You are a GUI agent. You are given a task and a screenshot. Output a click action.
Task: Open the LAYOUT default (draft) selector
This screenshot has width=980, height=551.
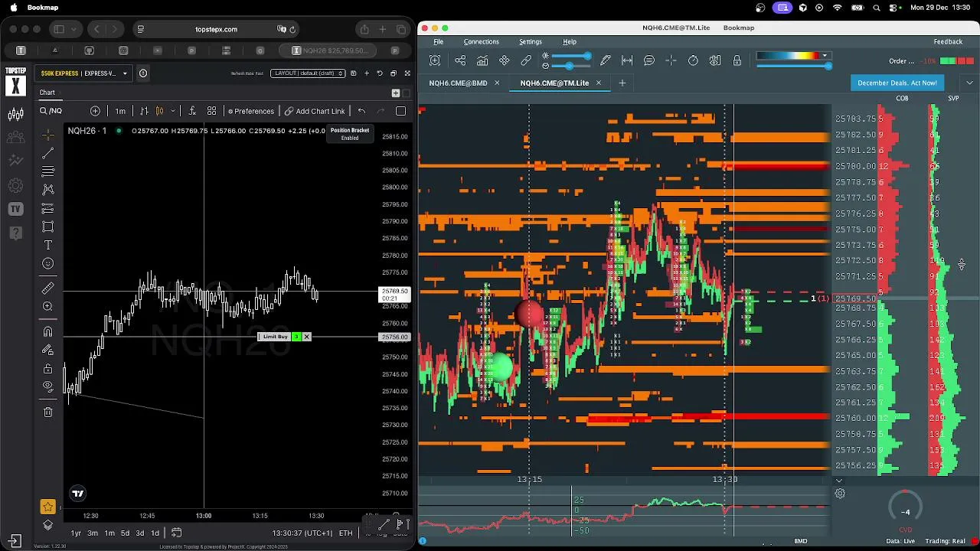pyautogui.click(x=309, y=73)
